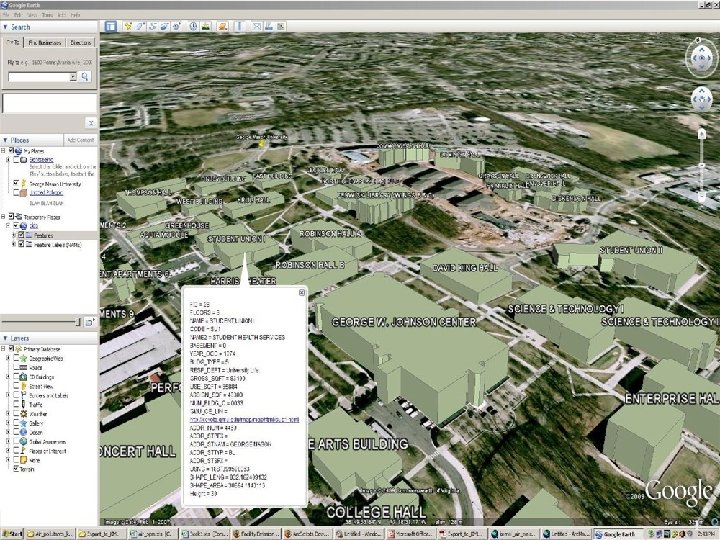Click the Ruler toolbar icon

pos(239,27)
